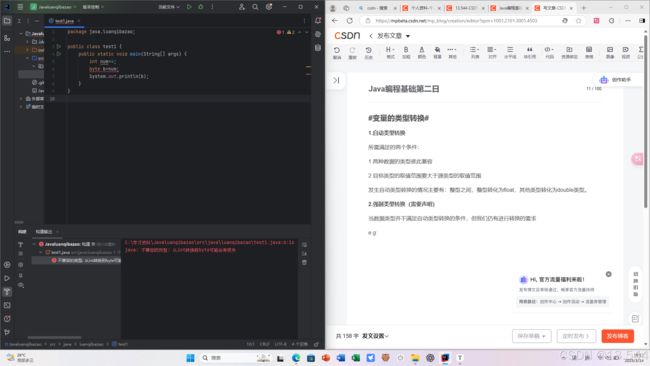
Task: Go back in the browser
Action: point(335,21)
